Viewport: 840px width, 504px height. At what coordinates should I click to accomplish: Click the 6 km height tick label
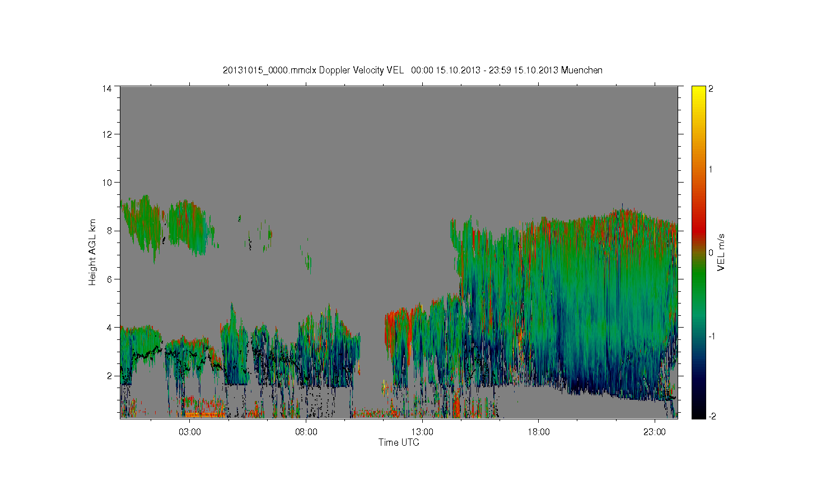tap(109, 279)
